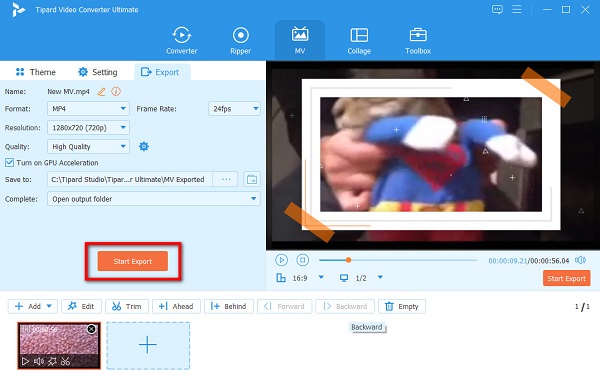Click the Behind button
The width and height of the screenshot is (600, 388).
click(x=229, y=306)
